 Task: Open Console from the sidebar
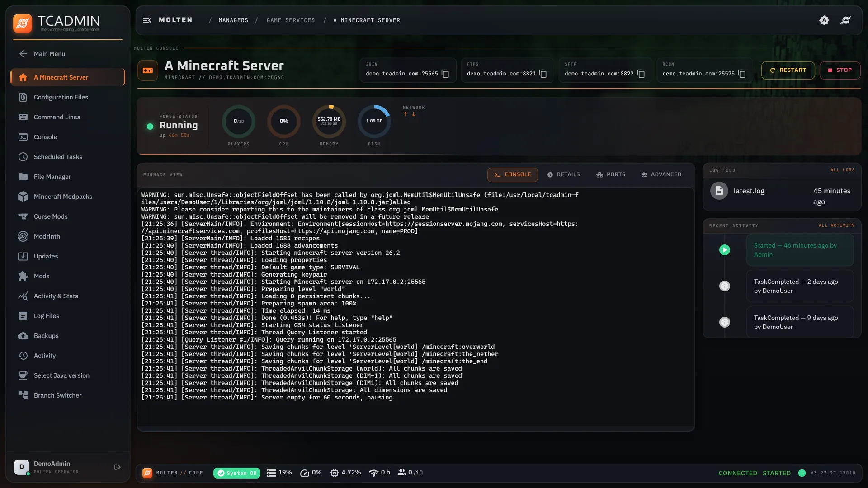click(67, 137)
